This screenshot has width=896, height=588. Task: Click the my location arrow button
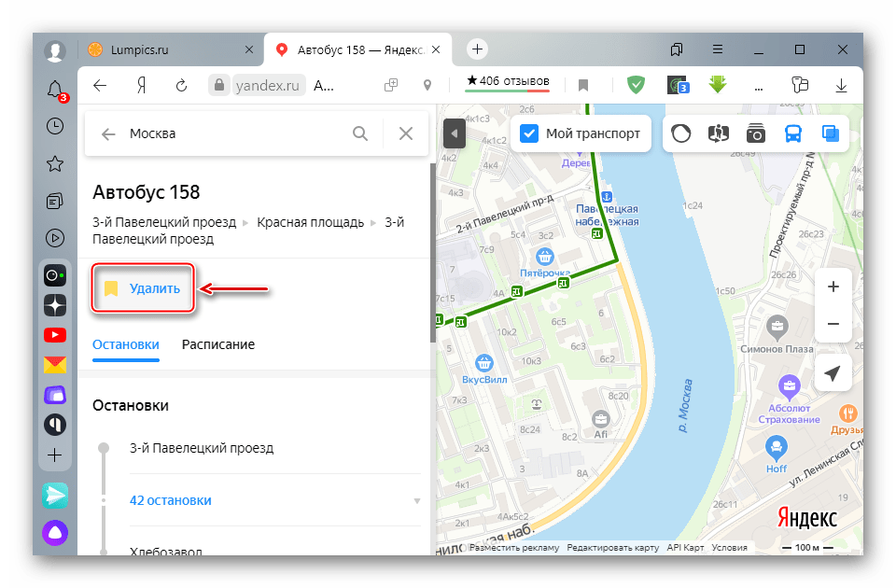(833, 373)
